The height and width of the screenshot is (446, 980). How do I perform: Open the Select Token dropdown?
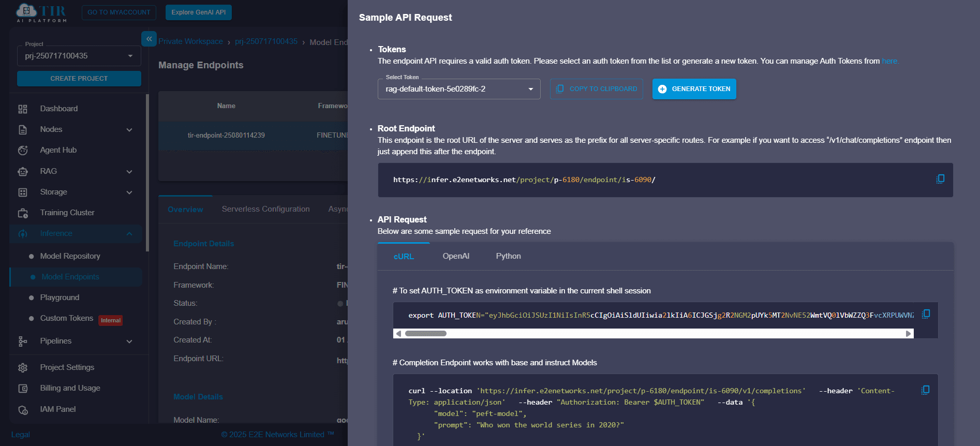click(459, 89)
